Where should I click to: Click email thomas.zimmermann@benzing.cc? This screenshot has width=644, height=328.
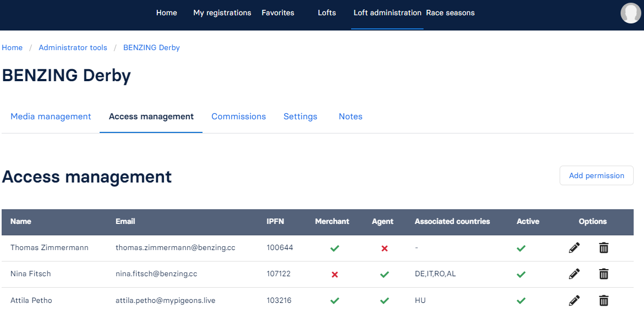175,248
